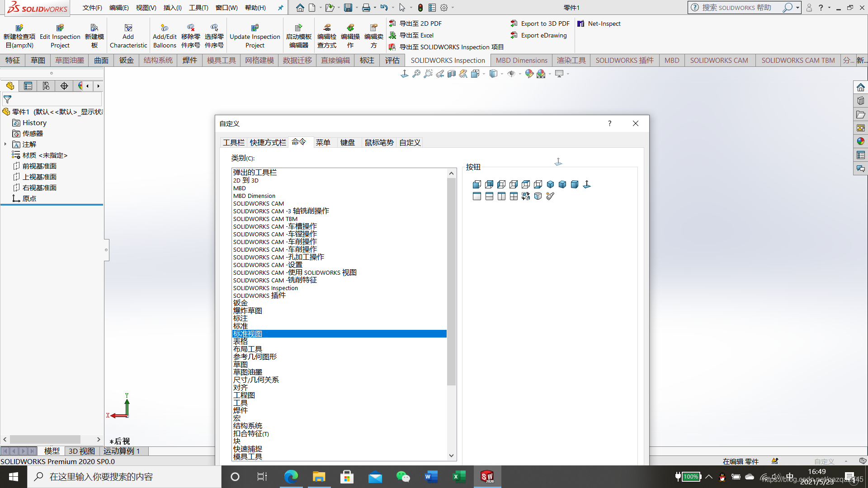
Task: Select the Single View viewport button
Action: pos(477,196)
